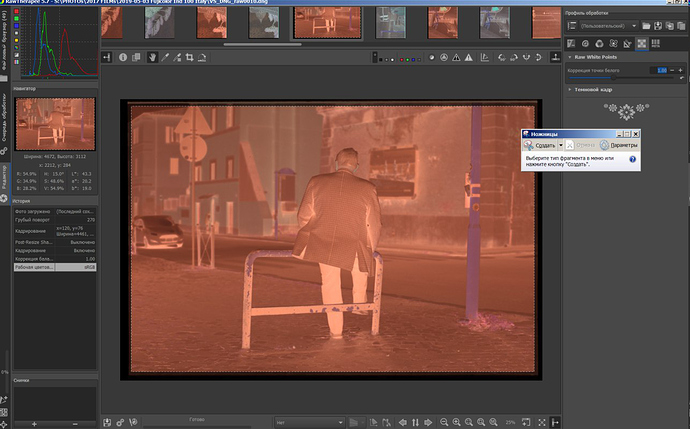Open the Raw tab in tool panel

click(642, 44)
